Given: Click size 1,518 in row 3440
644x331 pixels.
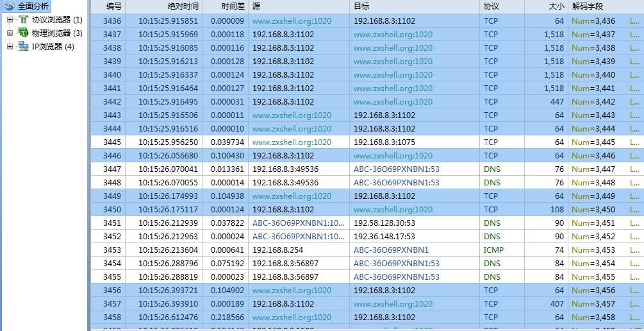Looking at the screenshot, I should pyautogui.click(x=555, y=75).
